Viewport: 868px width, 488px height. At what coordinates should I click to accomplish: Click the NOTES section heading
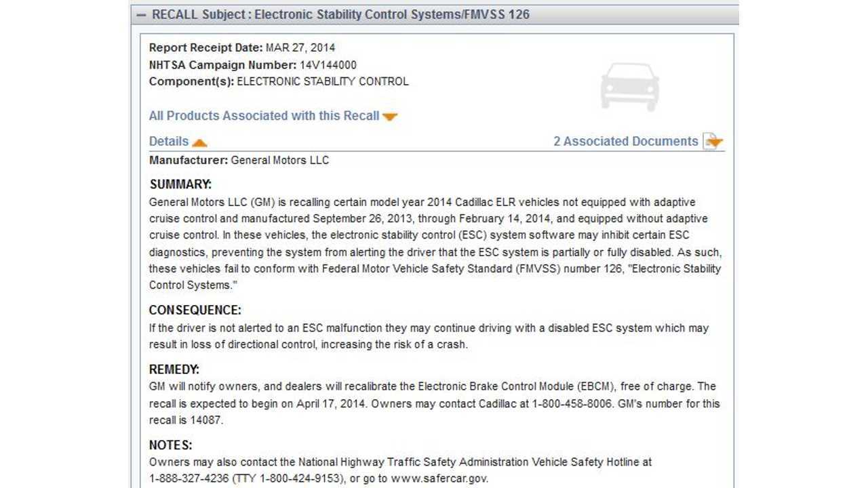point(171,445)
